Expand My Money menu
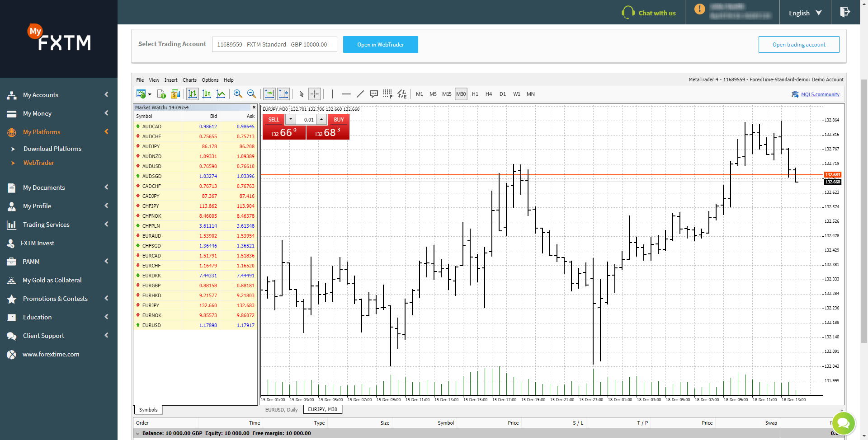The image size is (868, 440). pos(58,113)
